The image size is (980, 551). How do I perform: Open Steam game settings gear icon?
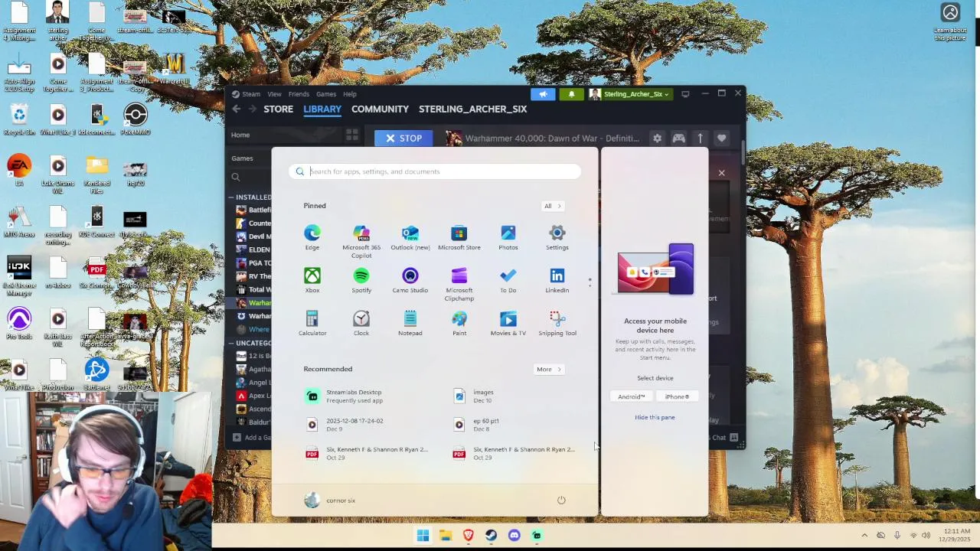(657, 139)
